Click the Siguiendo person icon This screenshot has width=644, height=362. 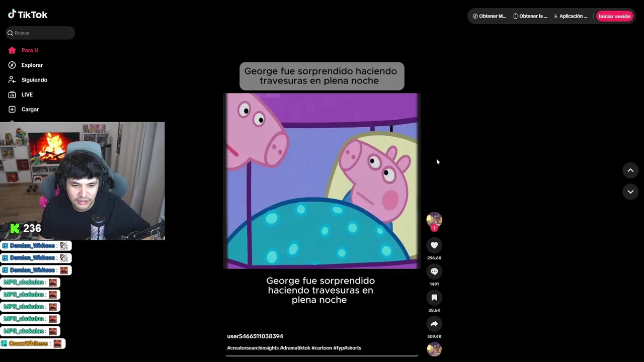(12, 79)
